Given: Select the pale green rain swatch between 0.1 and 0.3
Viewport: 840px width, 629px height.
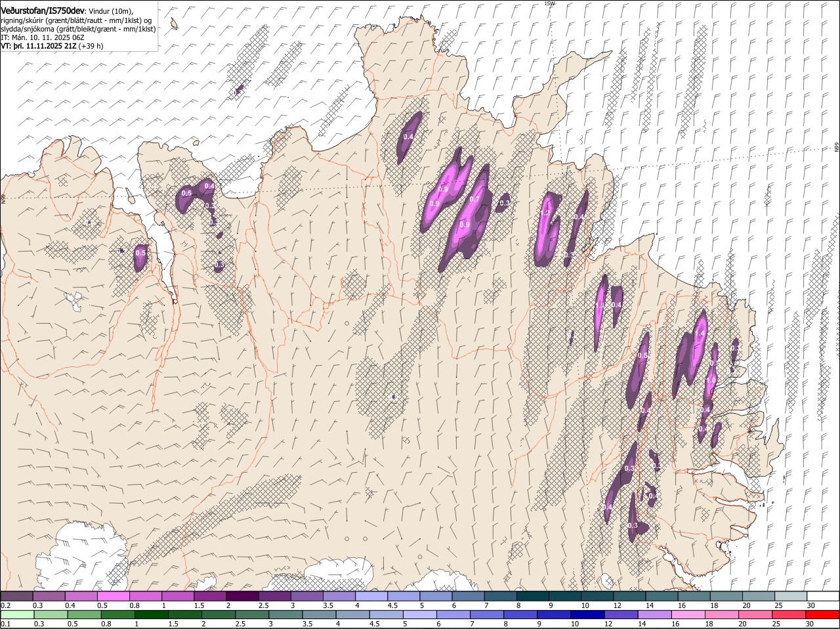Looking at the screenshot, I should pyautogui.click(x=17, y=615).
